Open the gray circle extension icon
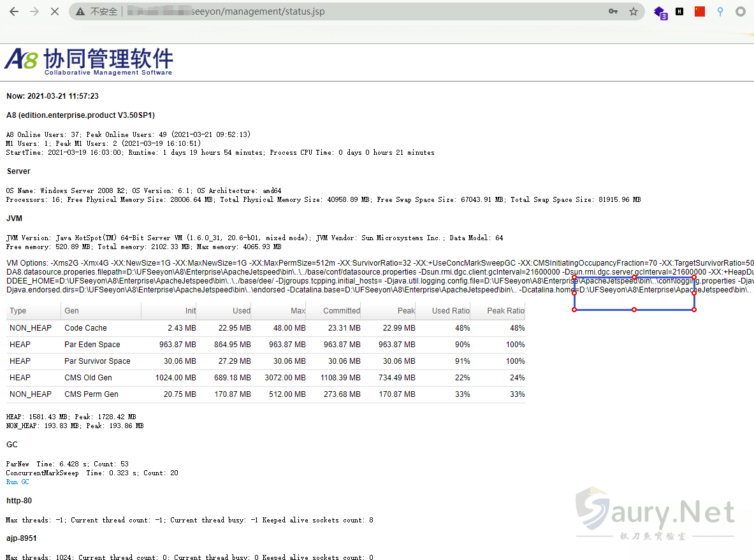754x560 pixels. click(740, 11)
